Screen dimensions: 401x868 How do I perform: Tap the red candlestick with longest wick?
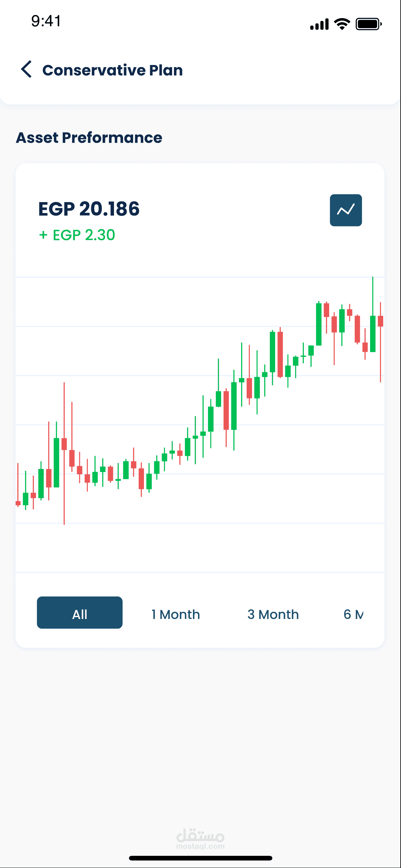[x=64, y=444]
